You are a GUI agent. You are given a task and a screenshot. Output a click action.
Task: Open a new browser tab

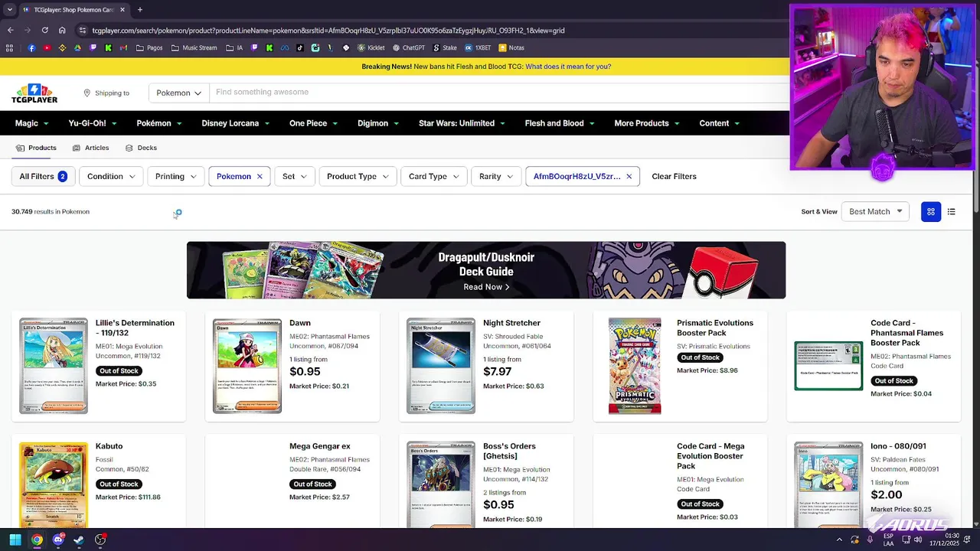tap(139, 10)
